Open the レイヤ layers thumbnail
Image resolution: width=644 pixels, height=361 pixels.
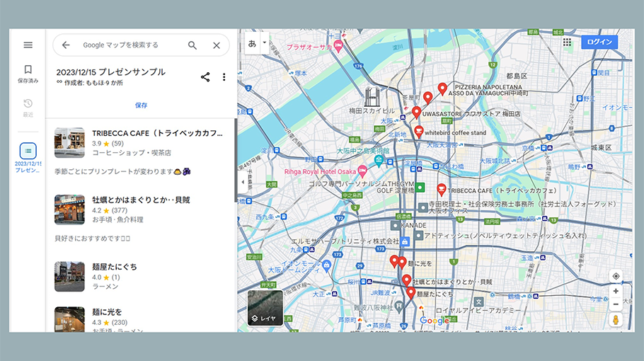click(x=265, y=308)
